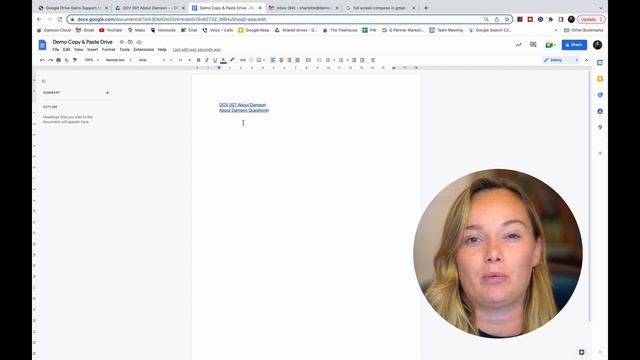The image size is (640, 360).
Task: Open the activity dashboard trend icon
Action: 518,45
